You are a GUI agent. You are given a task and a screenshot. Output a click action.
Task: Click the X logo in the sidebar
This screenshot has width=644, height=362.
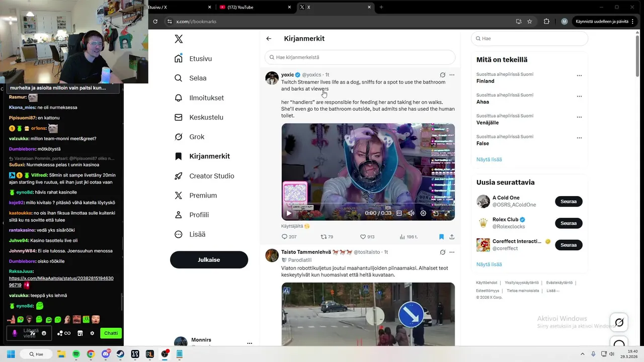(x=179, y=39)
